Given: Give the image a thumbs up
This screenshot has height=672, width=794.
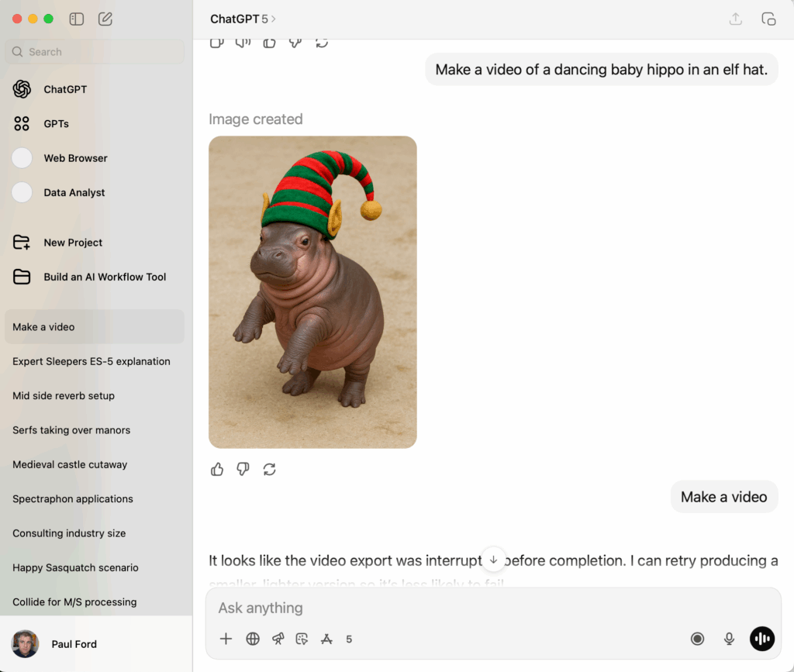Looking at the screenshot, I should click(217, 469).
